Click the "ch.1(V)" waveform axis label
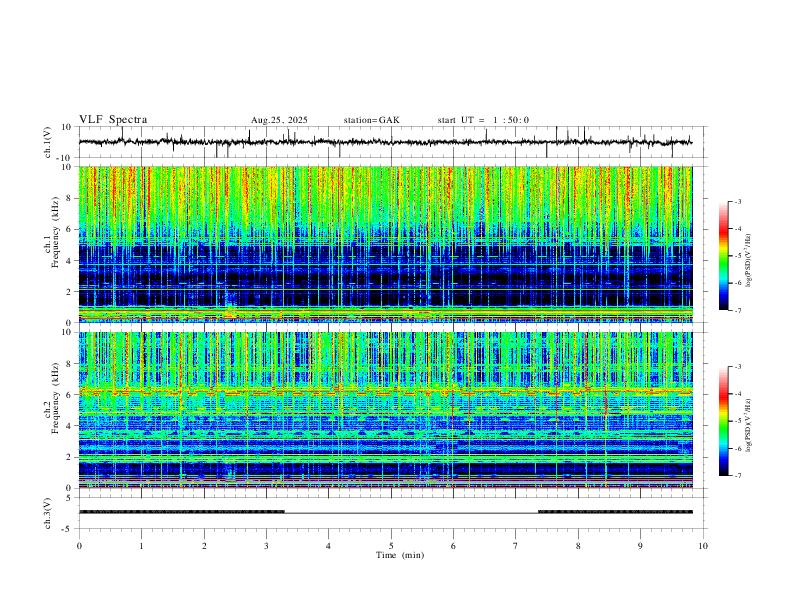792x612 pixels. coord(48,142)
